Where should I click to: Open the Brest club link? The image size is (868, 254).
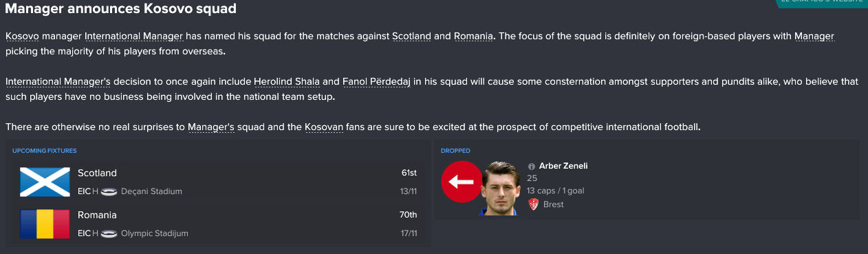(x=552, y=204)
